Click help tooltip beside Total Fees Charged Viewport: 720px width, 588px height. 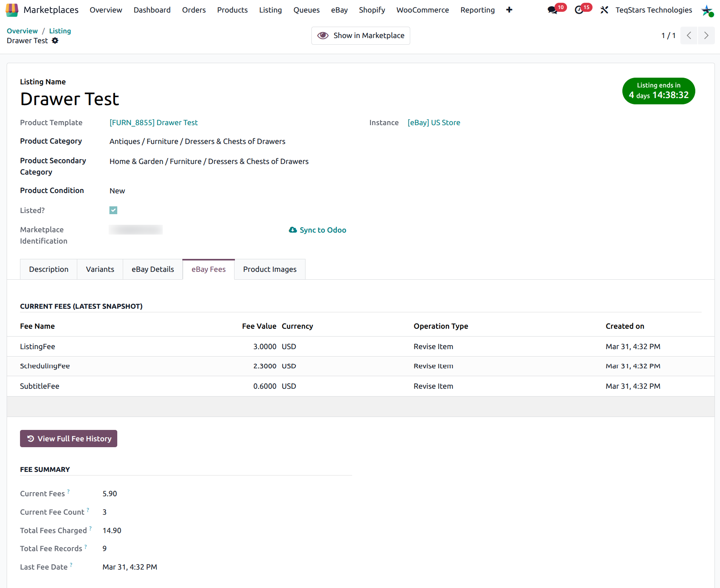point(90,528)
